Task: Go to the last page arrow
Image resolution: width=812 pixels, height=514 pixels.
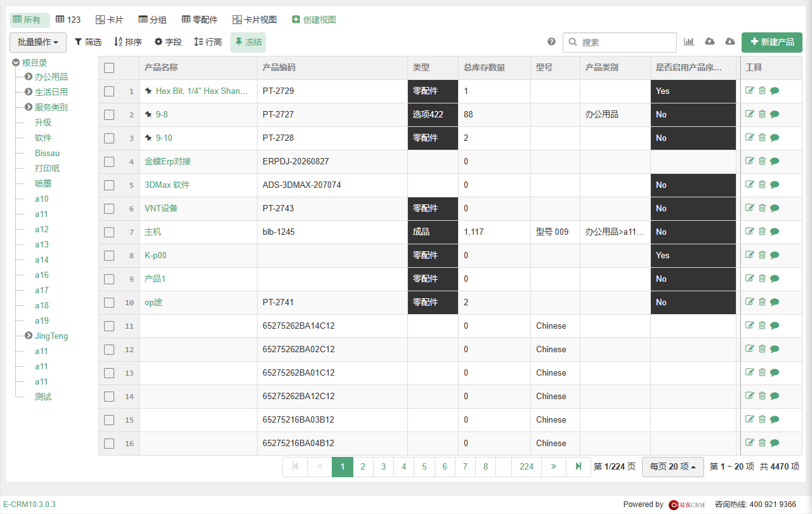Action: coord(579,466)
